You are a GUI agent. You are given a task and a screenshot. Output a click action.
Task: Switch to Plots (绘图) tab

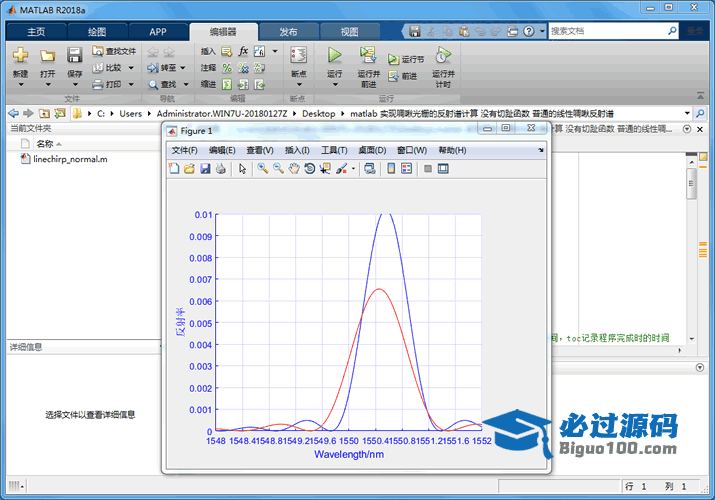[x=97, y=31]
